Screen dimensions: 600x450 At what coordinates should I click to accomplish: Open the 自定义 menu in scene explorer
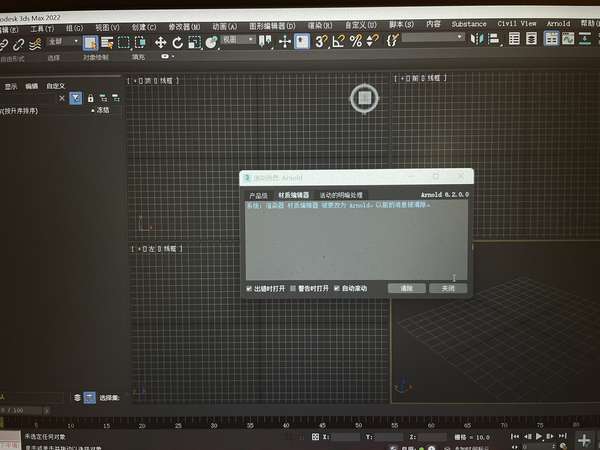pos(56,86)
